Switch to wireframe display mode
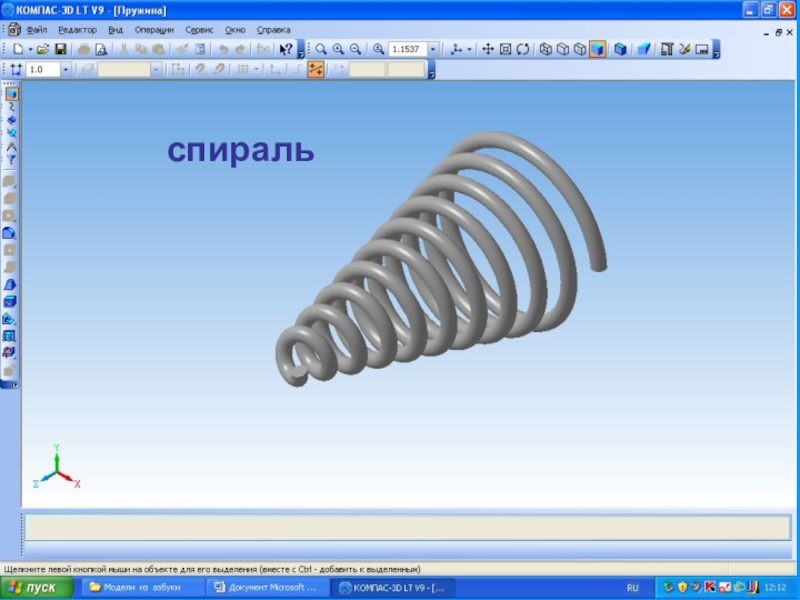800x600 pixels. 545,49
